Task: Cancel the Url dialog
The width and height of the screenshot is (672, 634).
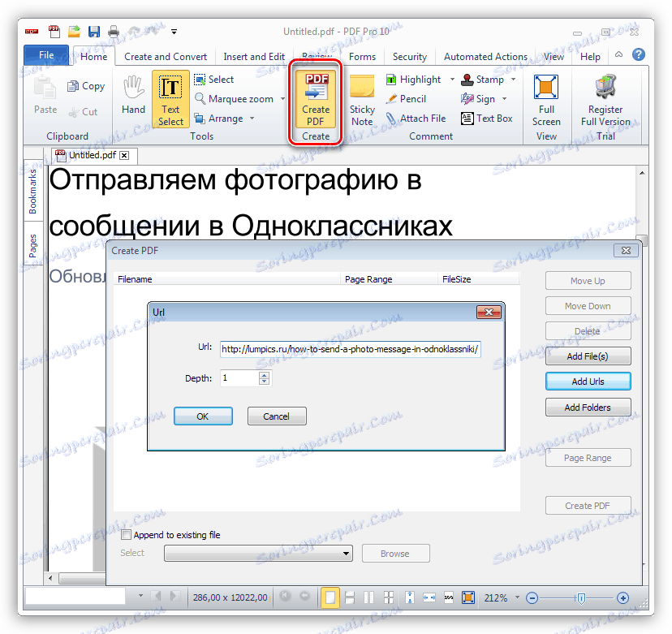Action: (x=277, y=416)
